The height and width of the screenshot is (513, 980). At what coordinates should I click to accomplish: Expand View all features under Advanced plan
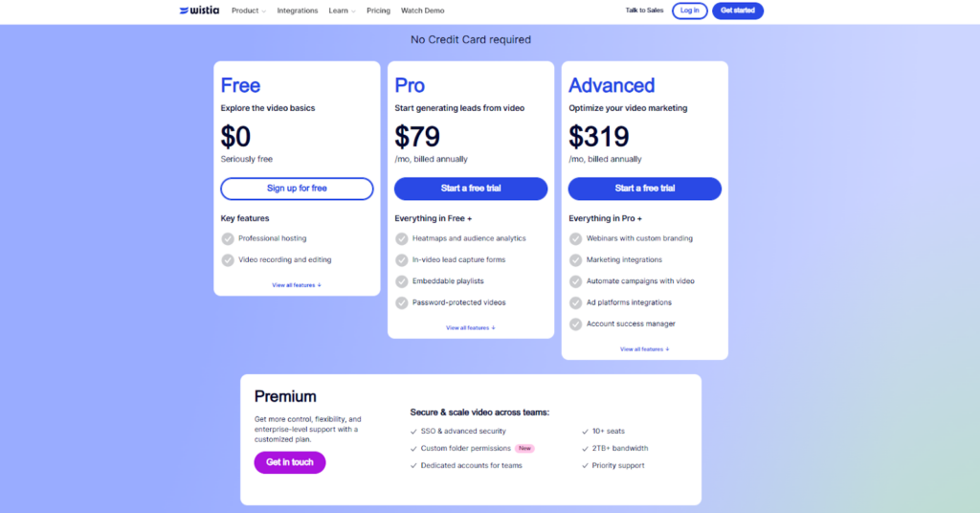tap(645, 349)
